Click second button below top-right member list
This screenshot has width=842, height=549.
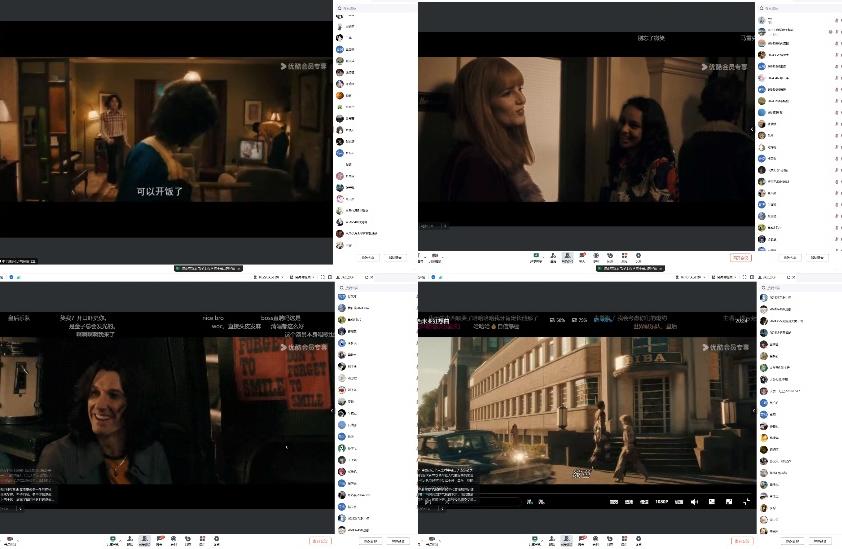point(817,258)
